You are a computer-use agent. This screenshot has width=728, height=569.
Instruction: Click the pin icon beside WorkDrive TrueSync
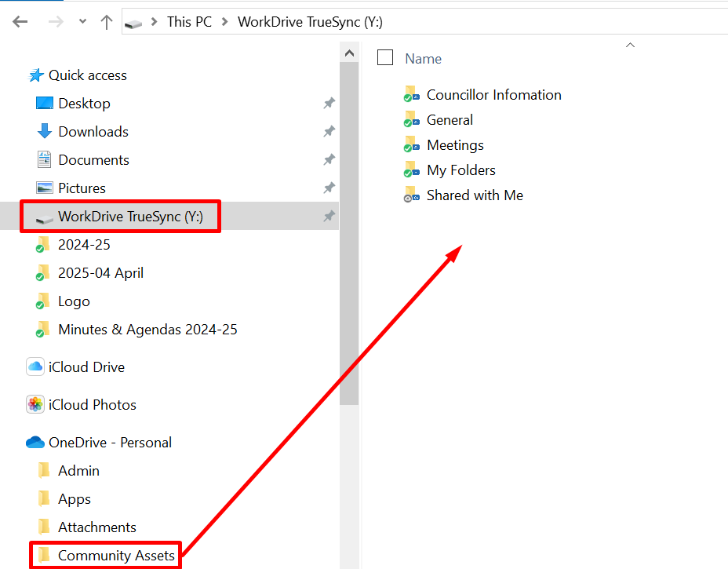[329, 216]
